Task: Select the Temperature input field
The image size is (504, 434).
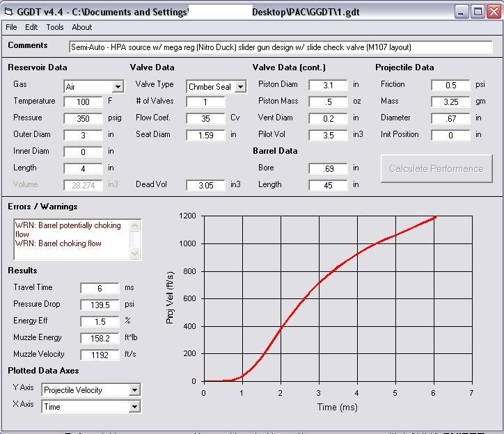Action: (84, 102)
